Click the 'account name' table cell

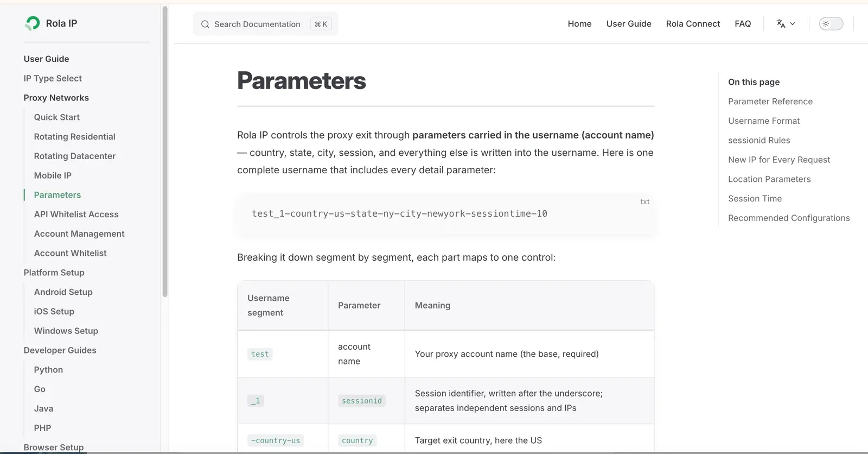tap(366, 354)
